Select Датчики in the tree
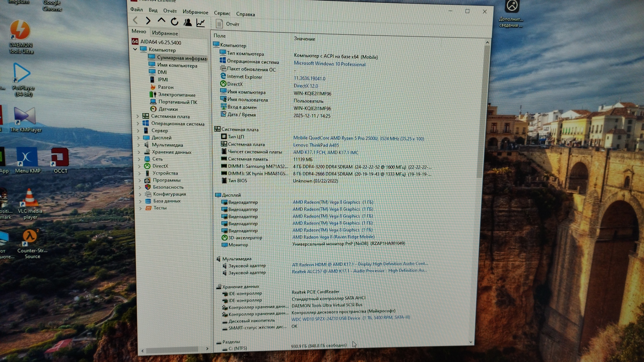 [168, 109]
